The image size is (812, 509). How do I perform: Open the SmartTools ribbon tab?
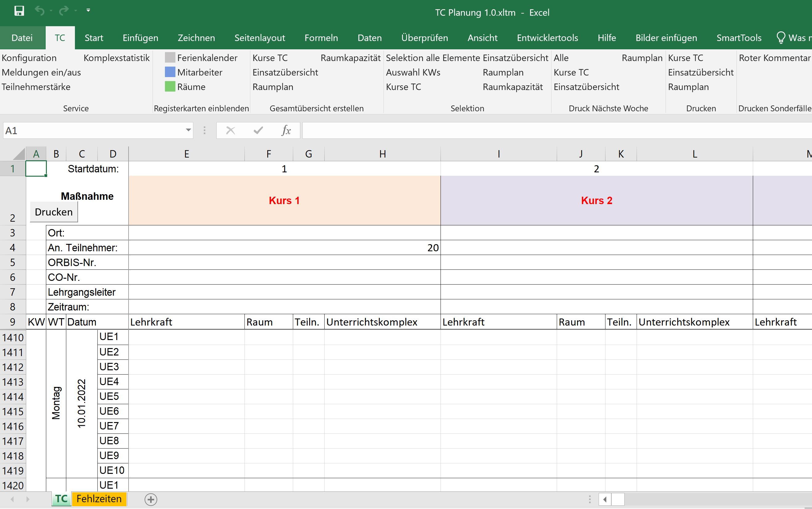739,38
